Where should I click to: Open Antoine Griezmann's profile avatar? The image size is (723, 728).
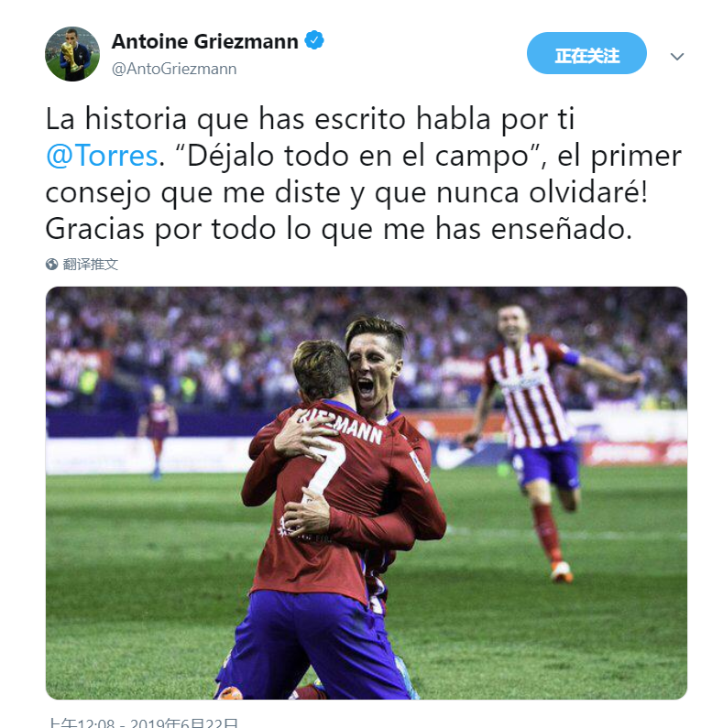click(x=72, y=54)
